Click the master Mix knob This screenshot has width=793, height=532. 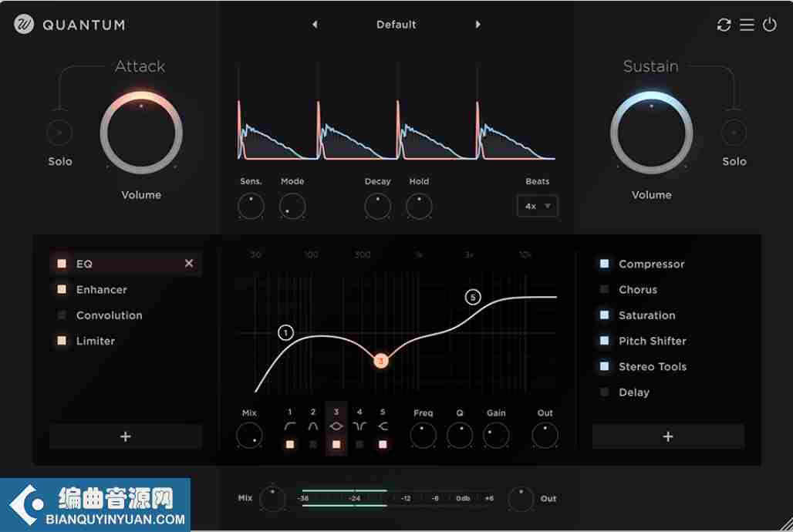272,498
